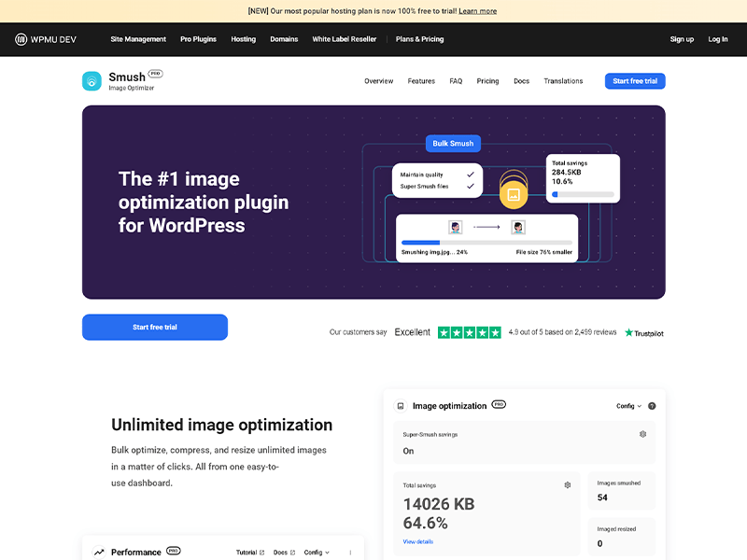Click the optimized photo thumbnail in hero

[518, 227]
